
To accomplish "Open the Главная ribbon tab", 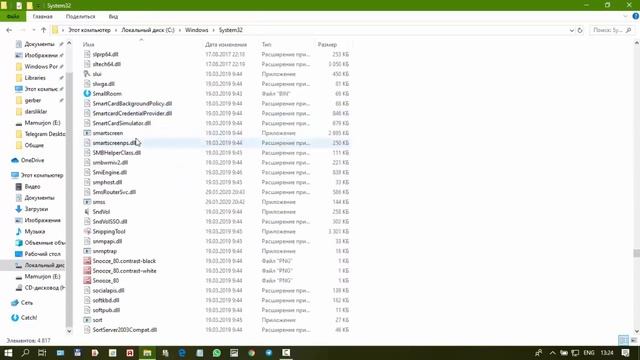I will pyautogui.click(x=42, y=16).
